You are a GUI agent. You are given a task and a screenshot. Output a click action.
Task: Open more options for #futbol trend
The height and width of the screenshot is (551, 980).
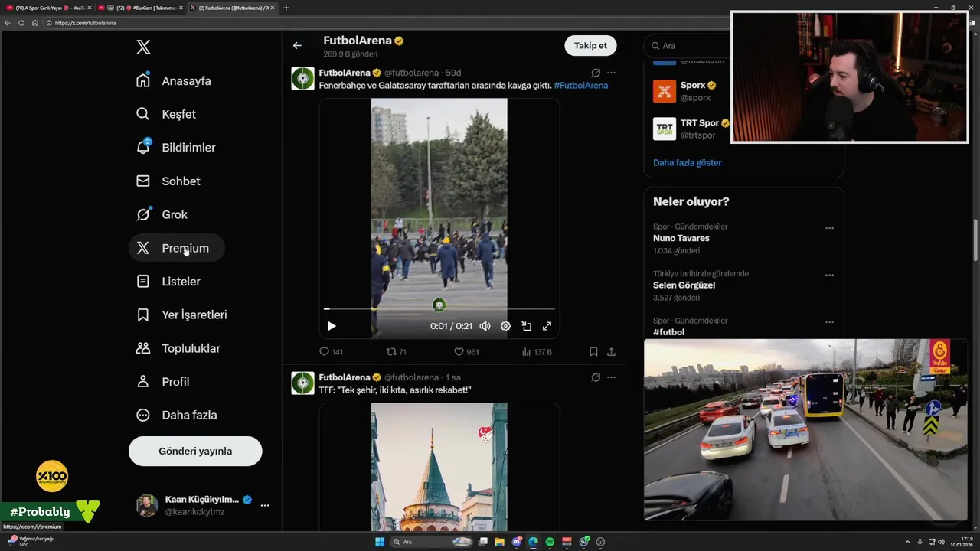click(x=829, y=322)
